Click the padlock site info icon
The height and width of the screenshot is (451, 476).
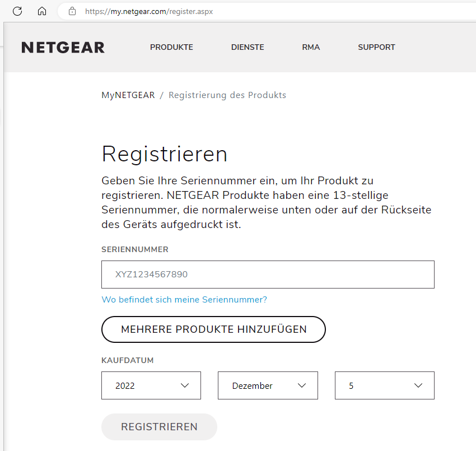pyautogui.click(x=72, y=11)
